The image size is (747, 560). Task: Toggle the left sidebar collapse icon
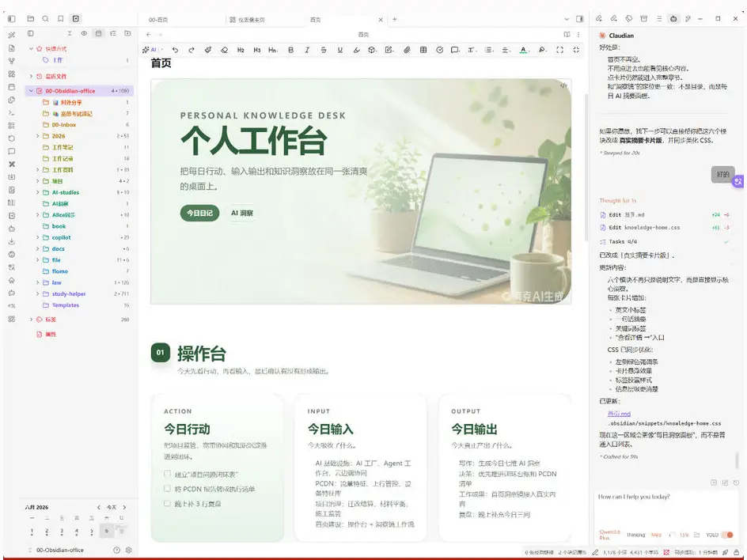12,18
